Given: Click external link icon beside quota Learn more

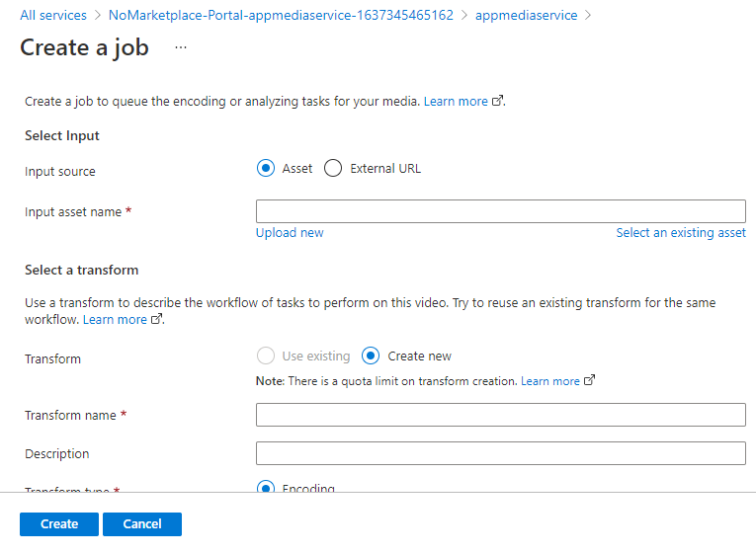Looking at the screenshot, I should click(x=590, y=380).
